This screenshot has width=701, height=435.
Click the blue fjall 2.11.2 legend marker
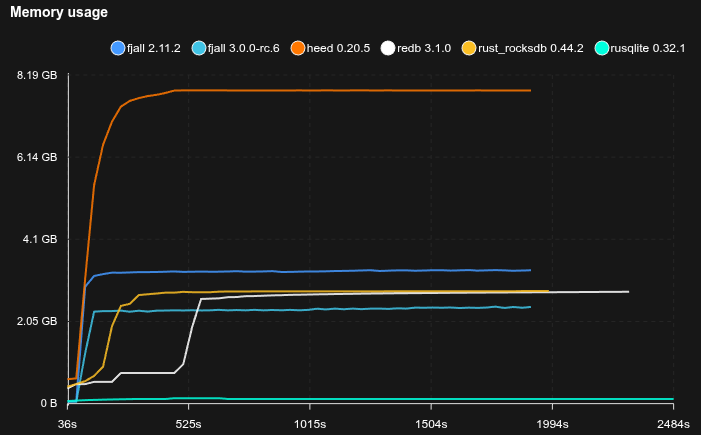point(118,48)
